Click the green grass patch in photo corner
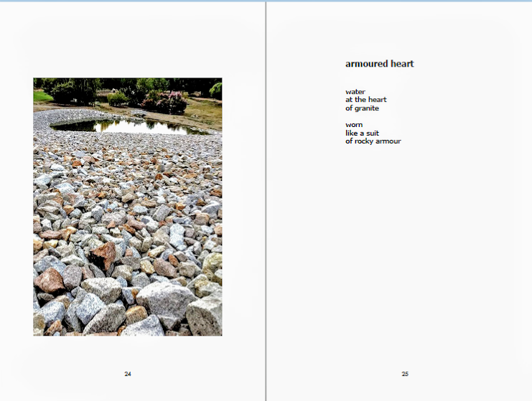The image size is (532, 401). (42, 96)
